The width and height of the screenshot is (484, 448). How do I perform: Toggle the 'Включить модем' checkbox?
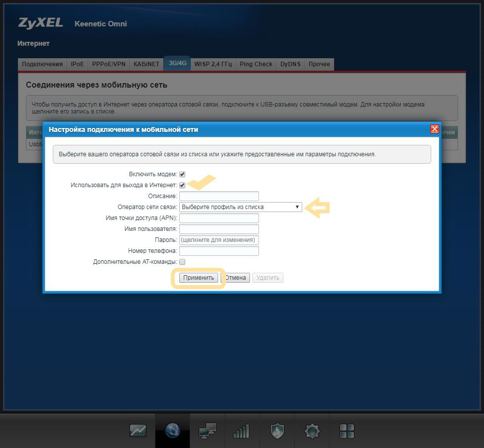(182, 174)
